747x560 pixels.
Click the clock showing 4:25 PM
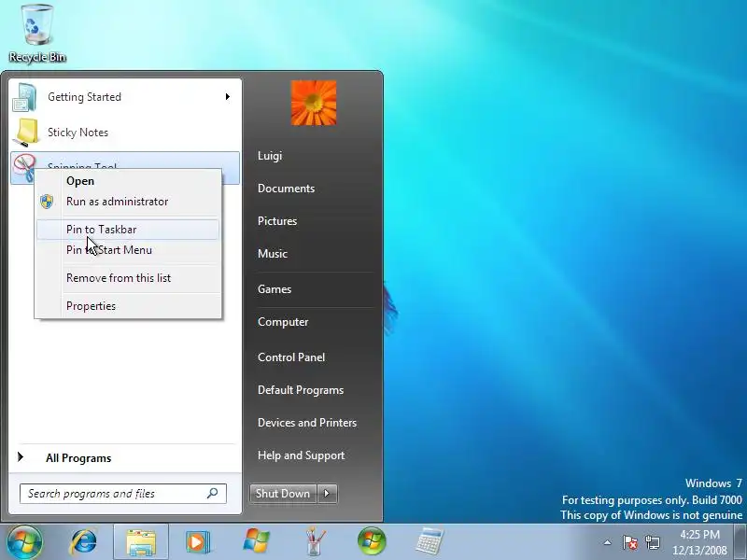pos(699,534)
